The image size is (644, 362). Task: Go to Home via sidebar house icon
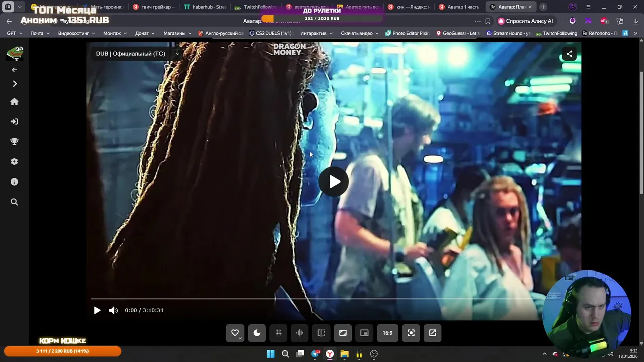[14, 102]
